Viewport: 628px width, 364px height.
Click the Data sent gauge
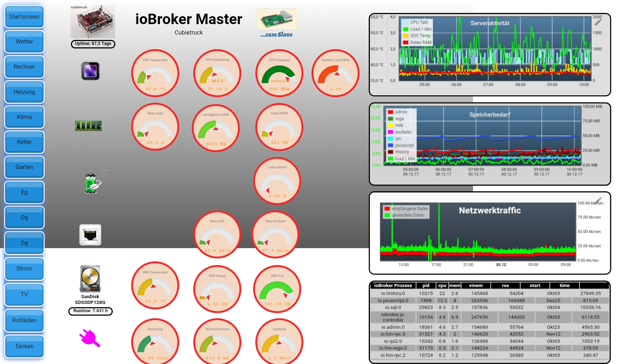coord(217,235)
